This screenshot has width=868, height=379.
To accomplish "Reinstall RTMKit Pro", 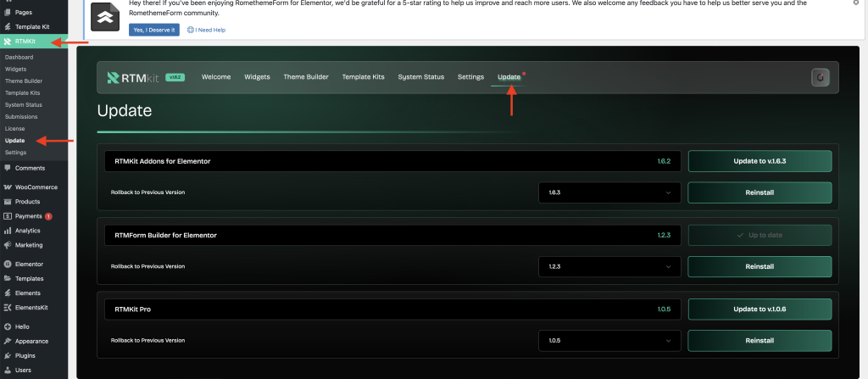I will [x=759, y=341].
